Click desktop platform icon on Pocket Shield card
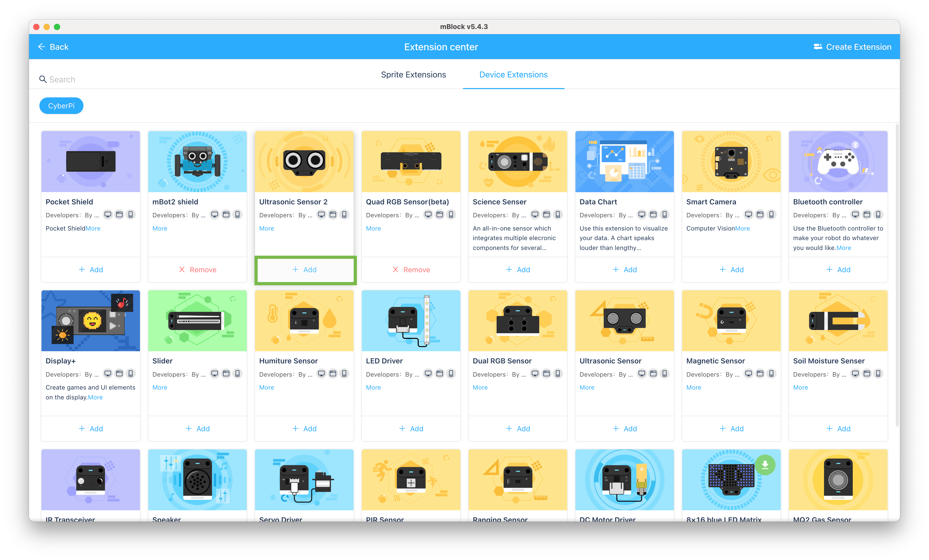Screen dimensions: 929x560 (x=108, y=214)
